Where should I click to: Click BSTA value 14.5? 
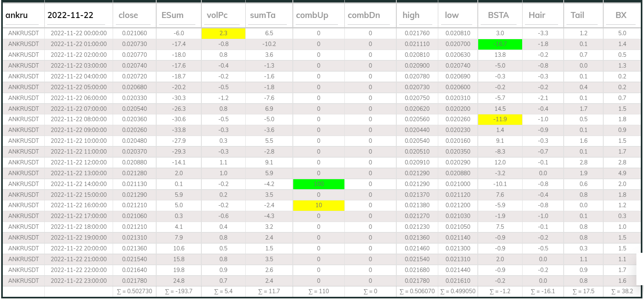500,109
